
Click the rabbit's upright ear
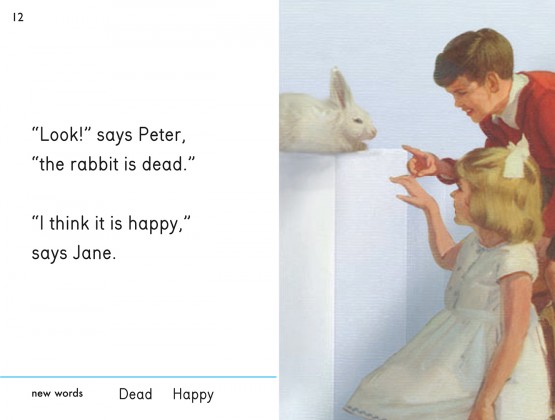pos(340,88)
